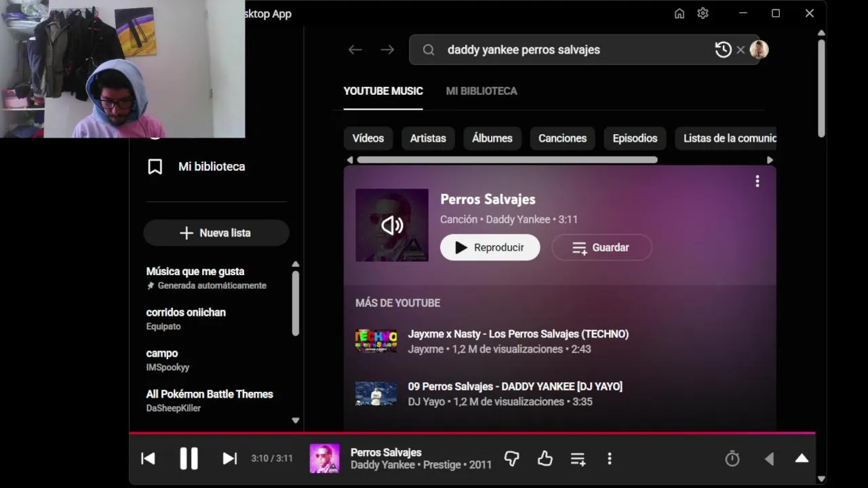Open the home icon in title bar
This screenshot has height=488, width=868.
[x=679, y=14]
